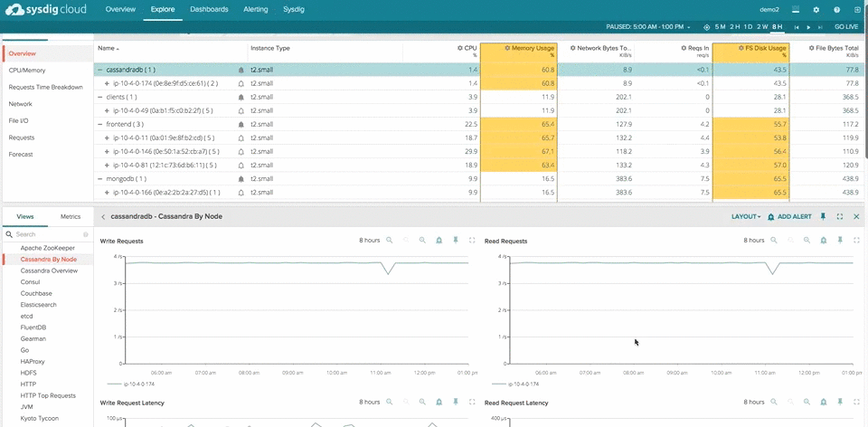Click the ADD ALERT button
Viewport: 868px width, 427px height.
pos(789,216)
